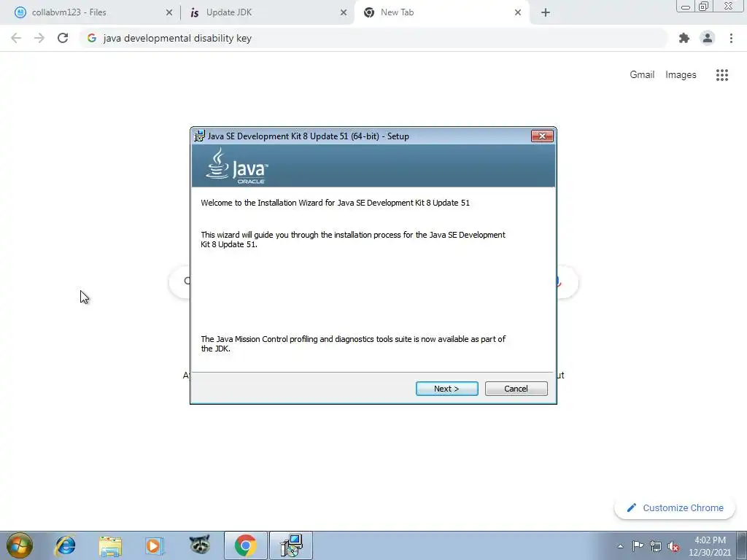Open Chrome extensions puzzle icon
747x560 pixels.
684,38
